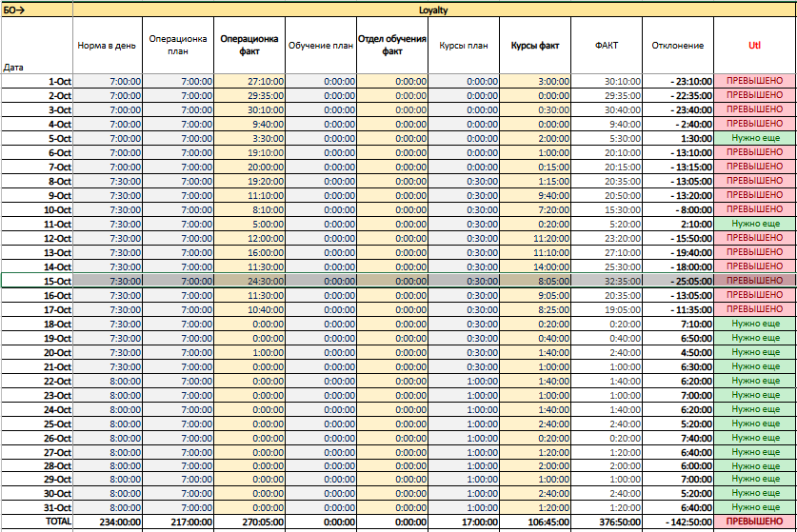
Task: Select the 27:10:00 ФАКТ cell for 13-Oct
Action: point(607,252)
